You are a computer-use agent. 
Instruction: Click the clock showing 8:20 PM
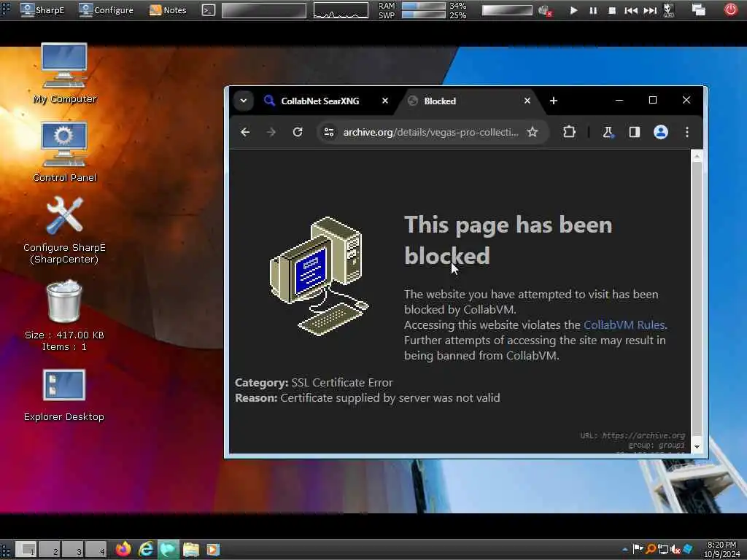[x=721, y=550]
